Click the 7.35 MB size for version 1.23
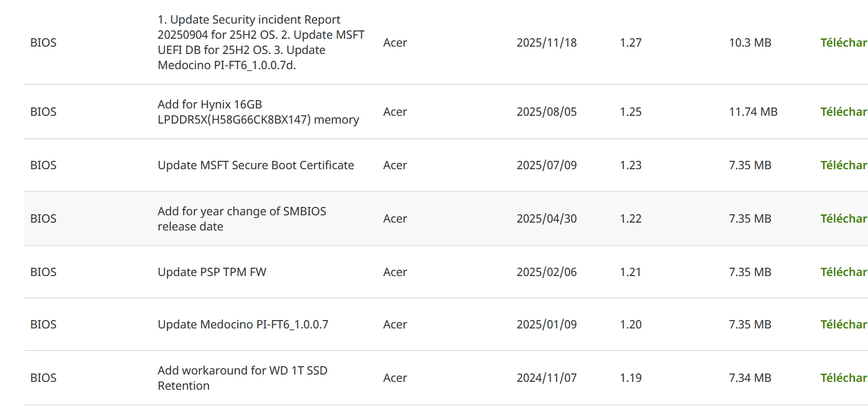Image resolution: width=868 pixels, height=418 pixels. click(750, 166)
